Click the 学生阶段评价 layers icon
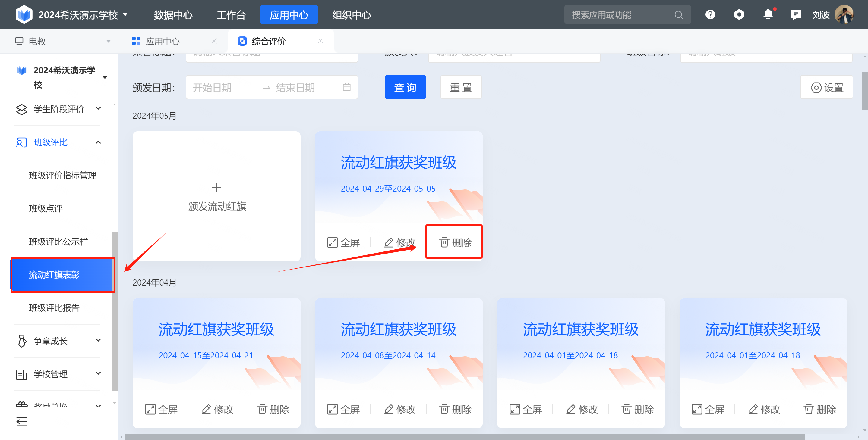Viewport: 868px width, 440px height. point(22,109)
